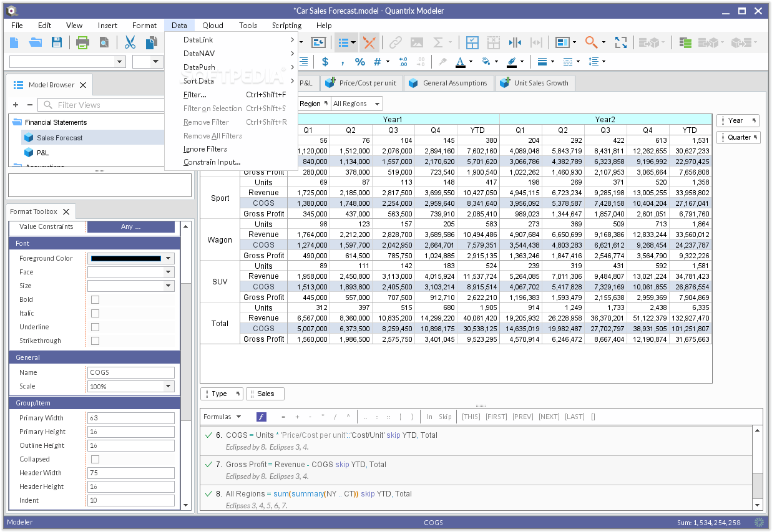This screenshot has height=532, width=772.
Task: Check the Collapsed option under Group/Item
Action: 95,458
